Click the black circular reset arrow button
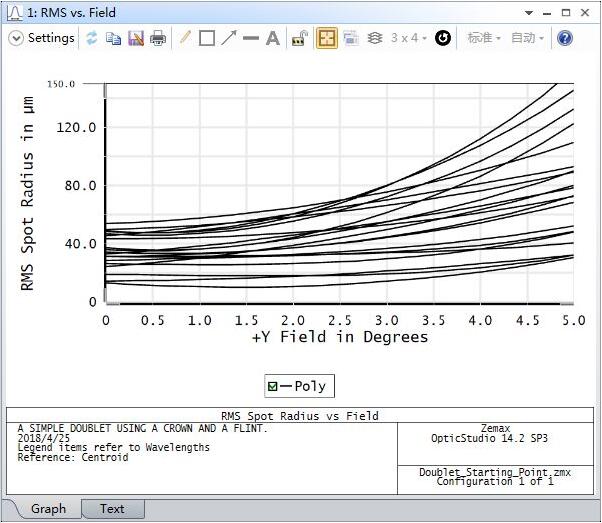 443,38
